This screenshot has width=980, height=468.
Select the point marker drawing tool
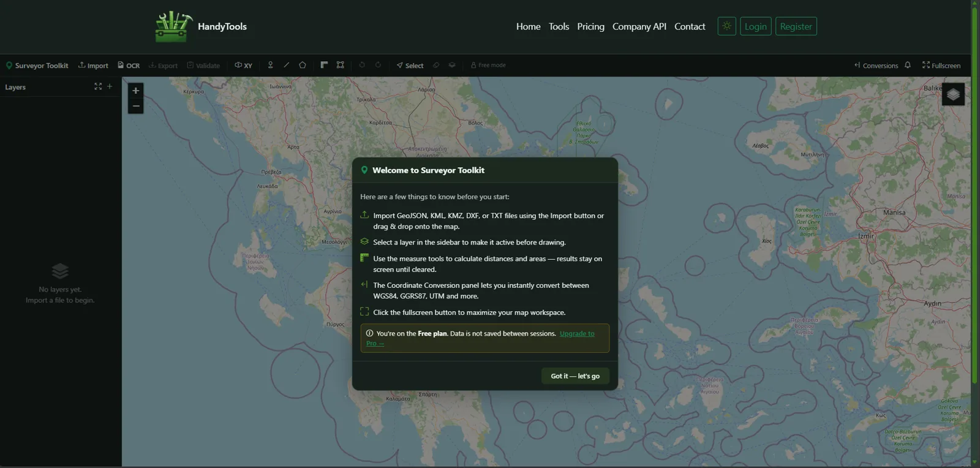tap(270, 65)
